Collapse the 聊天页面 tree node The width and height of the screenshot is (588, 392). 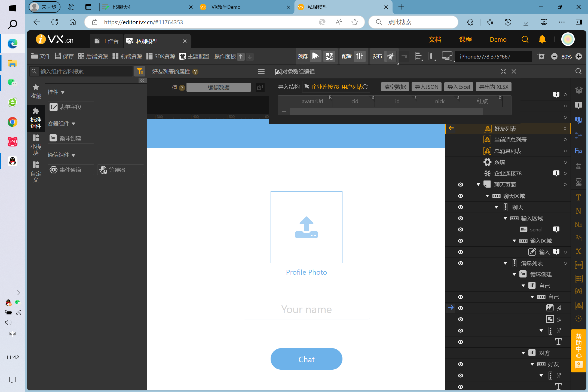tap(478, 185)
